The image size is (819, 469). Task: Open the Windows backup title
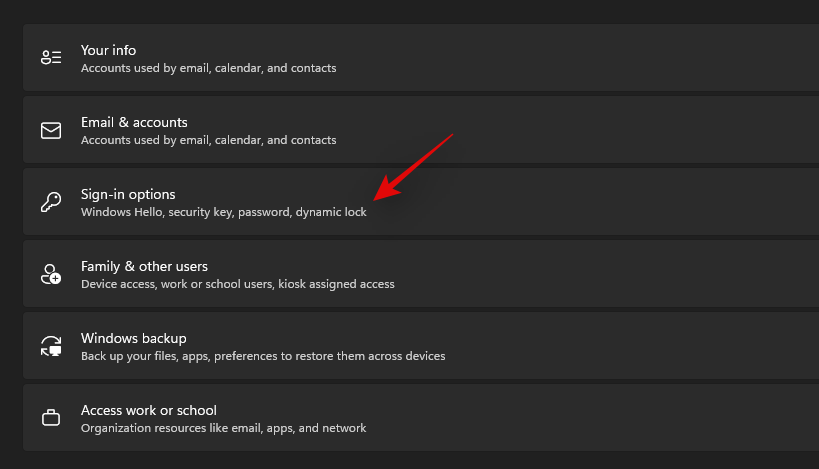click(134, 338)
